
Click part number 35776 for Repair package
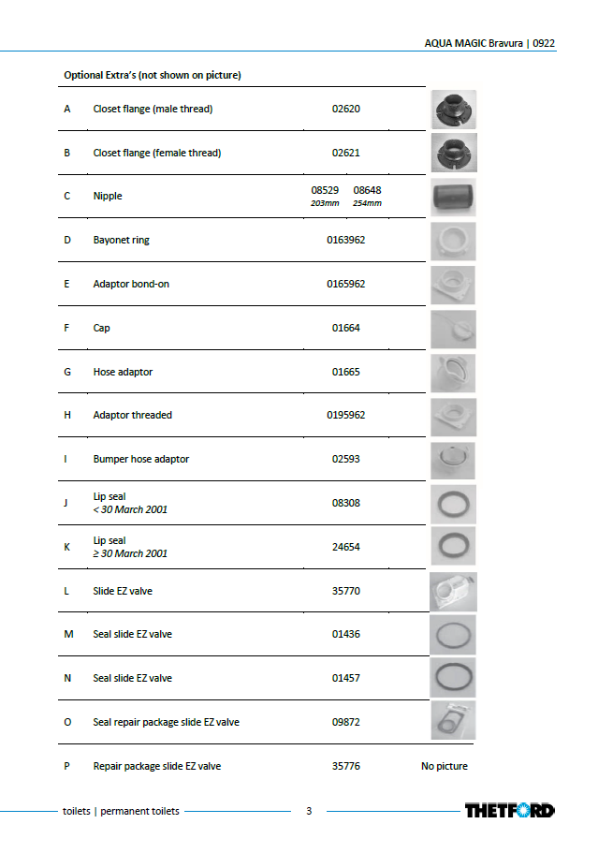345,766
